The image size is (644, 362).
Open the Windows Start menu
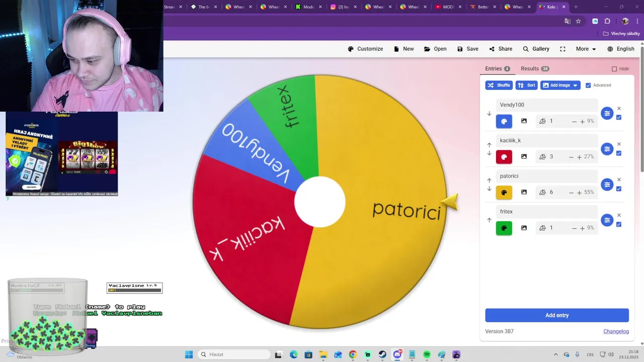coord(189,354)
